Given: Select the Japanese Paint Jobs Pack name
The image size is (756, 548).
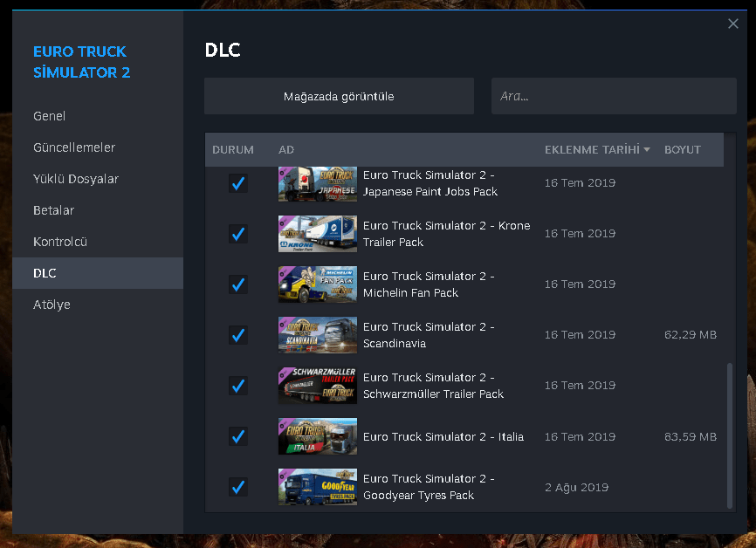Looking at the screenshot, I should [430, 183].
